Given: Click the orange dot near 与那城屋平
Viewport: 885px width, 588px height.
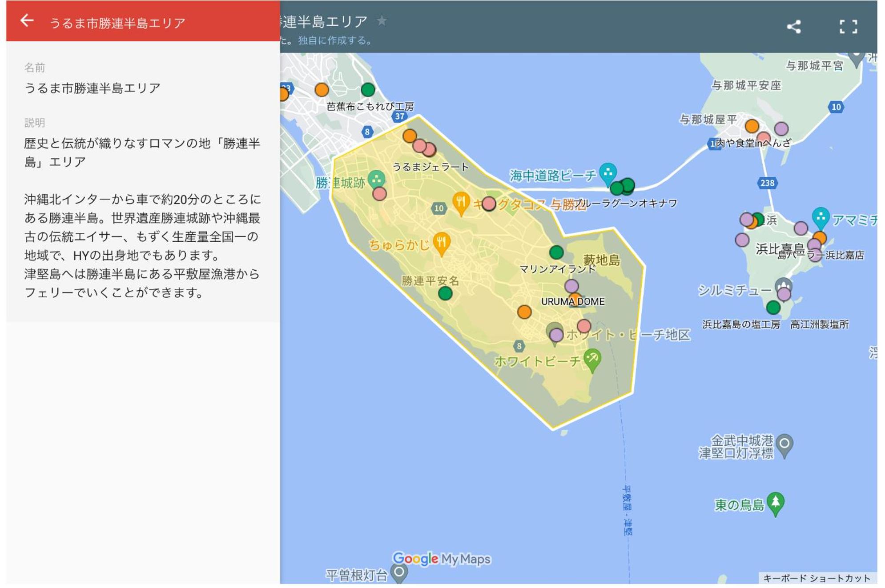Looking at the screenshot, I should (x=752, y=126).
